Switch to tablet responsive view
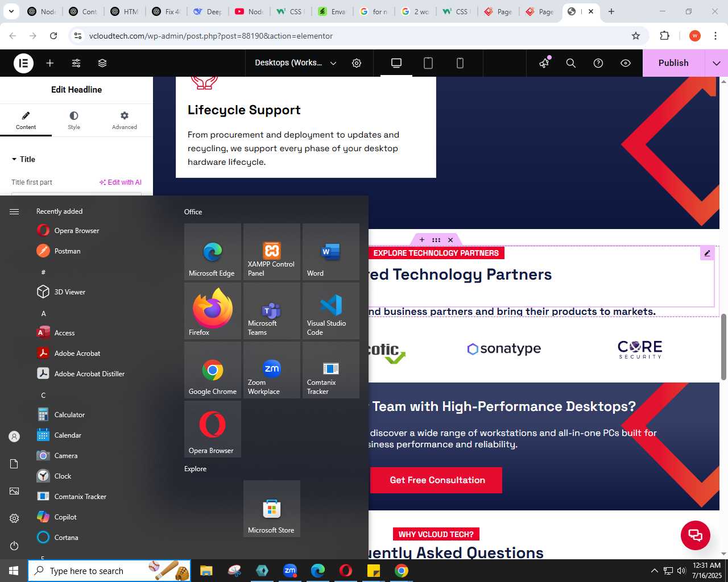Screen dimensions: 728x582 [x=428, y=63]
